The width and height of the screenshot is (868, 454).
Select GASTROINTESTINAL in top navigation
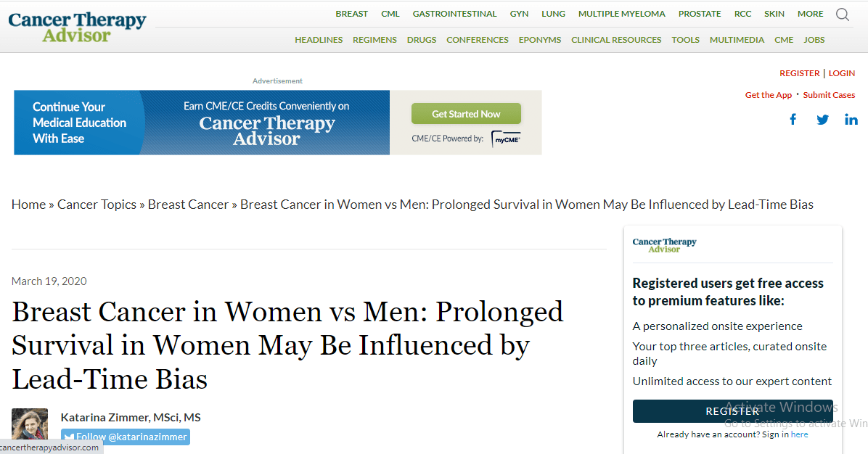click(454, 14)
